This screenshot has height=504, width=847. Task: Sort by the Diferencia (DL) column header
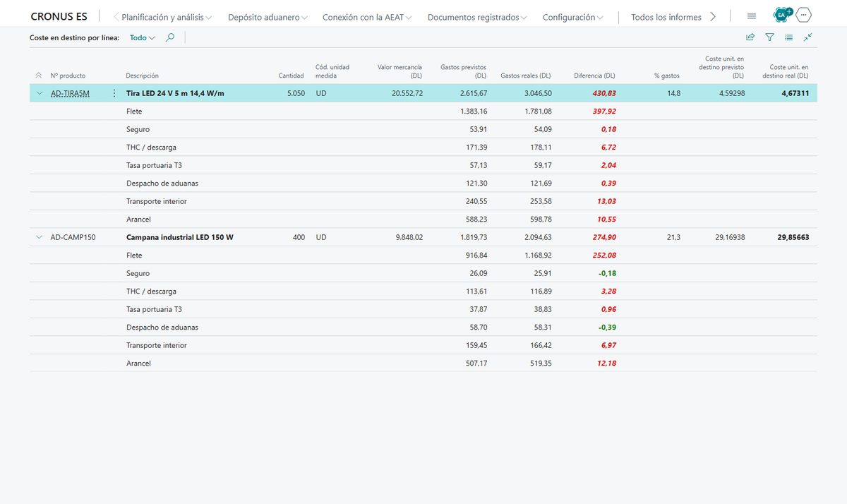(x=594, y=76)
